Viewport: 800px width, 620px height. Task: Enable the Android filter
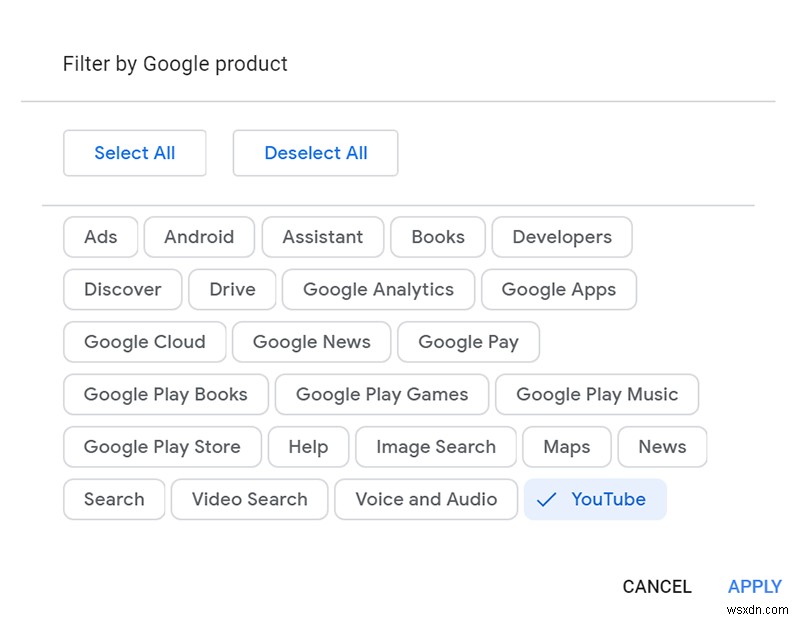point(199,237)
